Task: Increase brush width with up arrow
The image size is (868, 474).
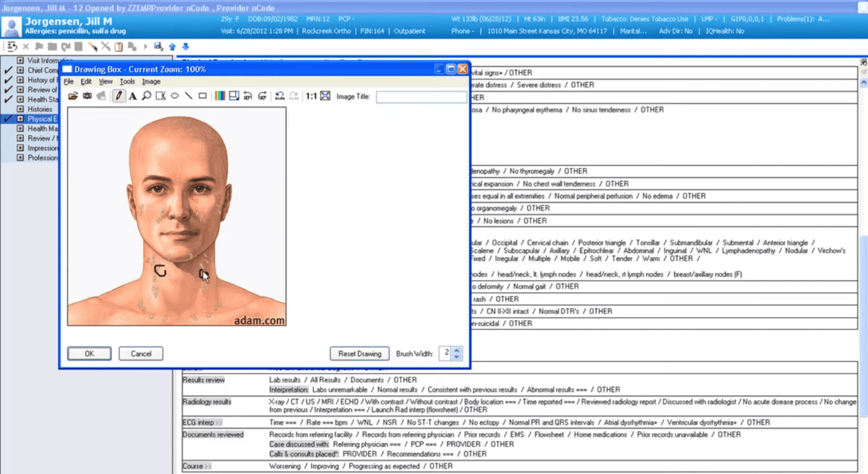Action: click(x=457, y=350)
